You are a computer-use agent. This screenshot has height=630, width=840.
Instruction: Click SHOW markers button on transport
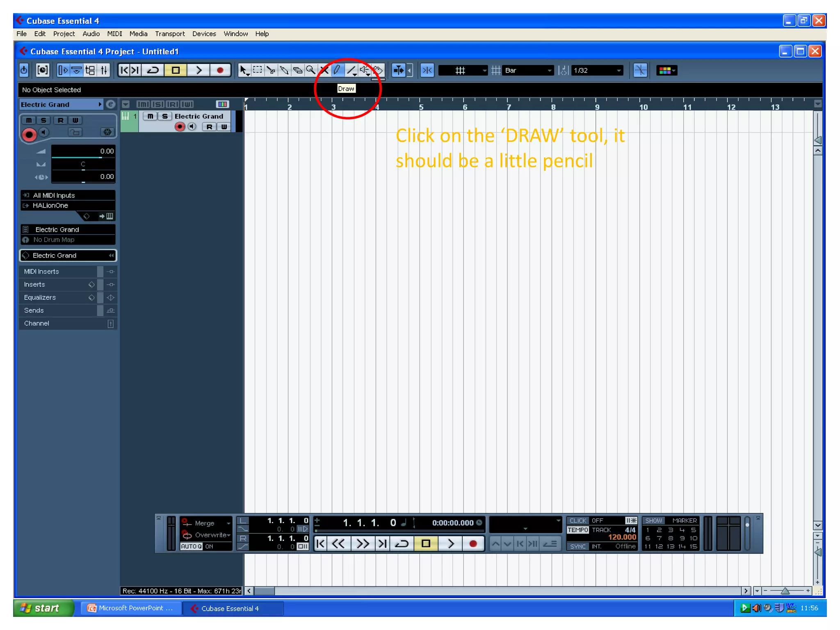coord(653,520)
